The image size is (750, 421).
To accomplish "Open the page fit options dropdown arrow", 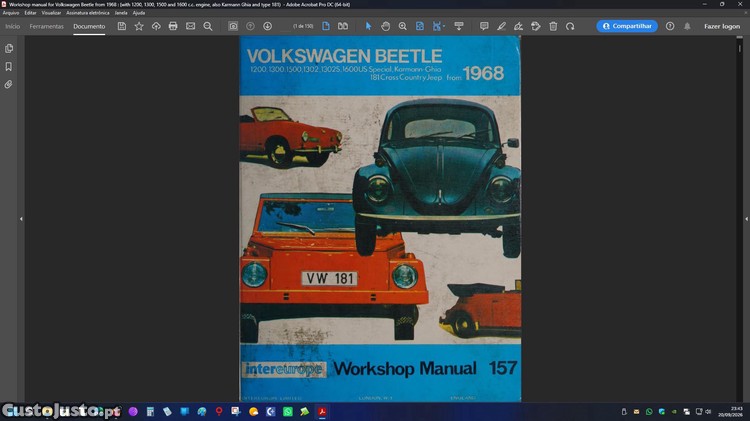I will (x=444, y=26).
